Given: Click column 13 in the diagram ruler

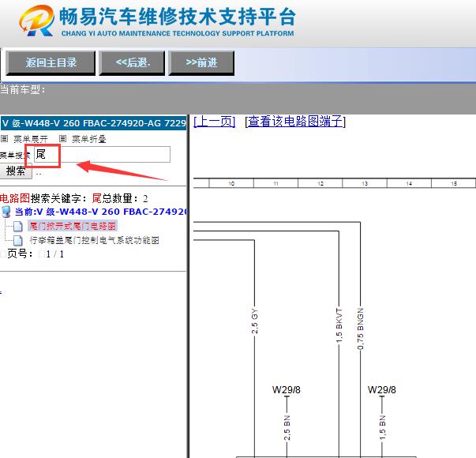Looking at the screenshot, I should (365, 183).
